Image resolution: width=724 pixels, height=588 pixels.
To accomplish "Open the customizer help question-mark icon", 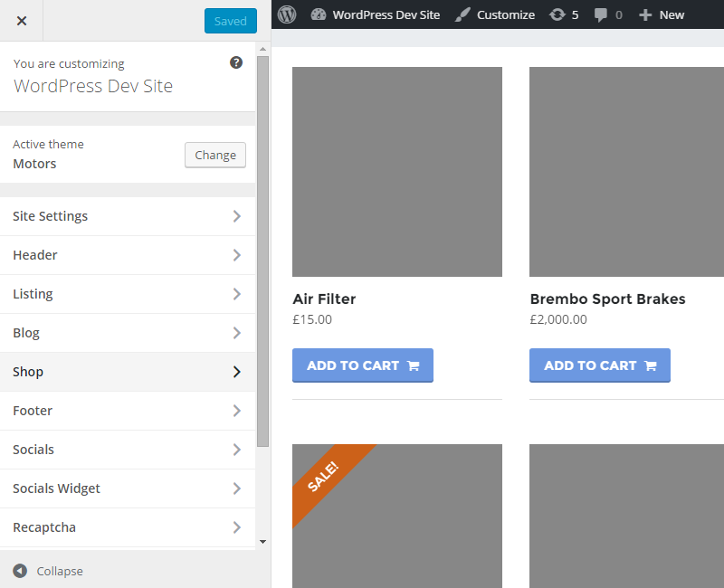I will click(236, 62).
